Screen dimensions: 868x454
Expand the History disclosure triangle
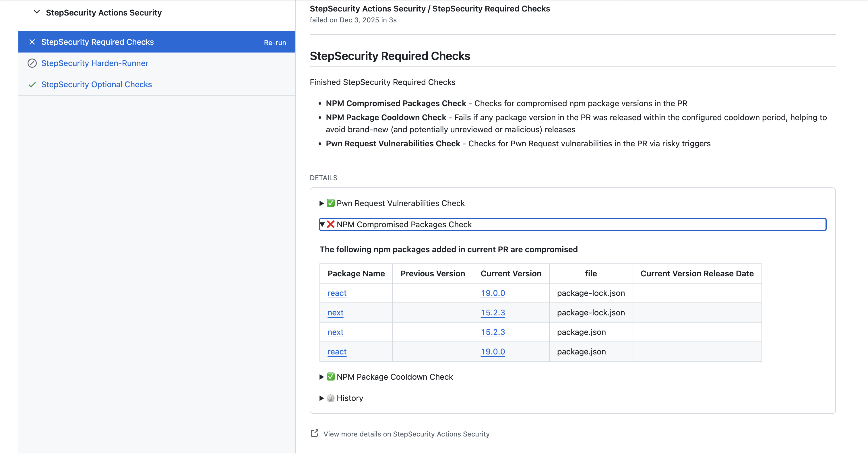coord(321,398)
